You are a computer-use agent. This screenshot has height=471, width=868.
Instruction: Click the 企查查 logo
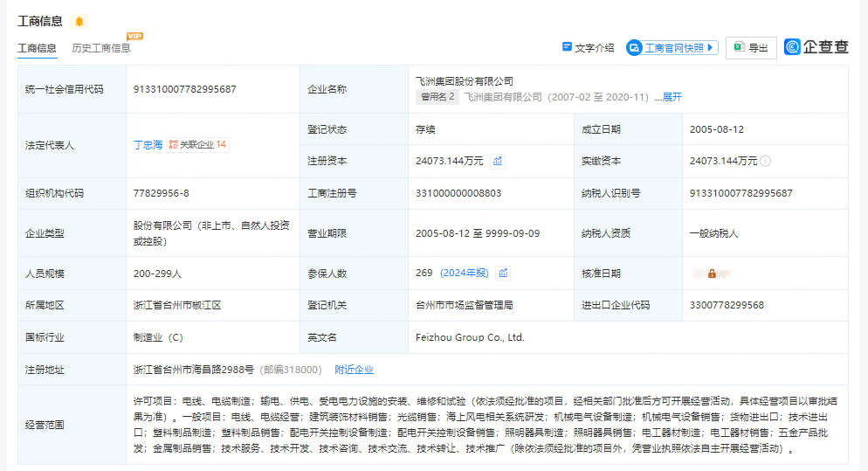[x=816, y=47]
